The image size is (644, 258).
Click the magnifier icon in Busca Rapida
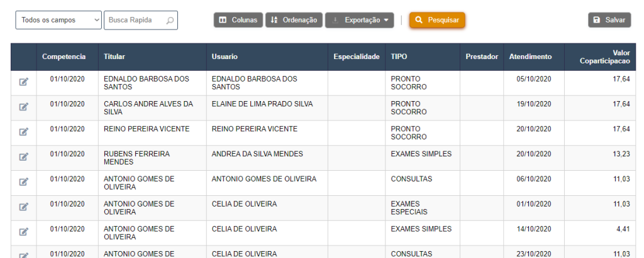[170, 20]
